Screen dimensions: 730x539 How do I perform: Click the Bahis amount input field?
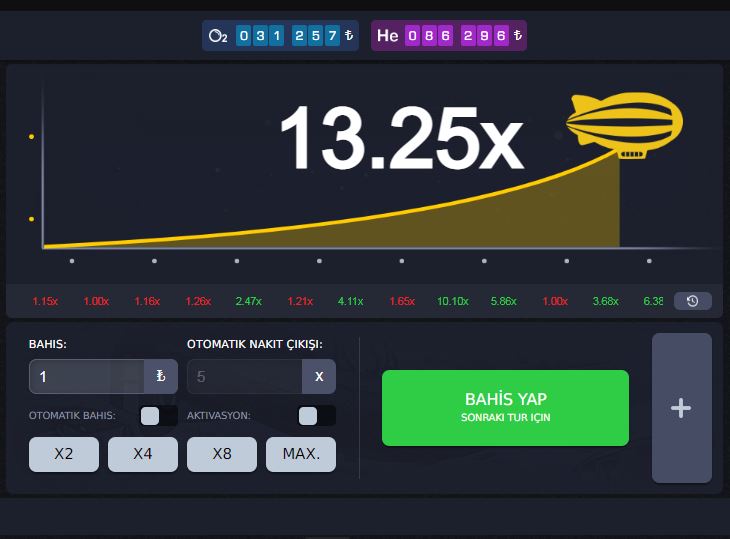point(86,377)
